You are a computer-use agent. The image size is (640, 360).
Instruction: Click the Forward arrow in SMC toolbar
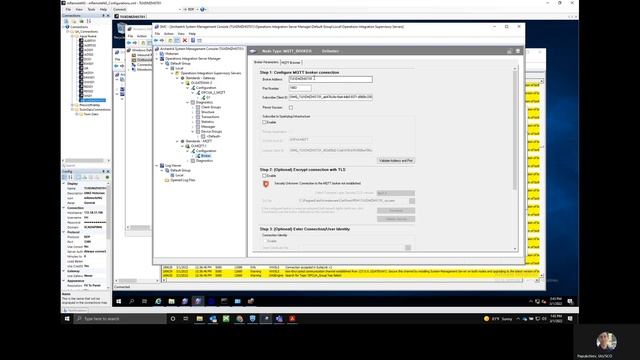[x=162, y=40]
